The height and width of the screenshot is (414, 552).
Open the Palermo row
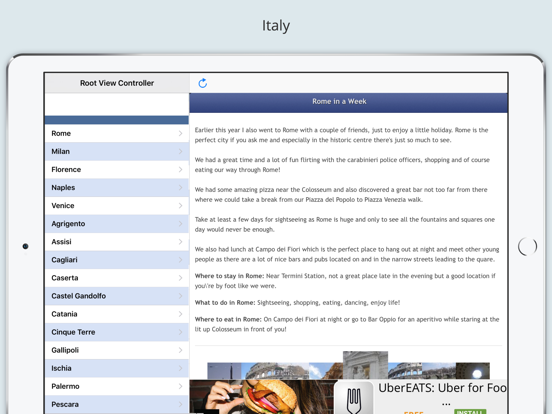[117, 387]
